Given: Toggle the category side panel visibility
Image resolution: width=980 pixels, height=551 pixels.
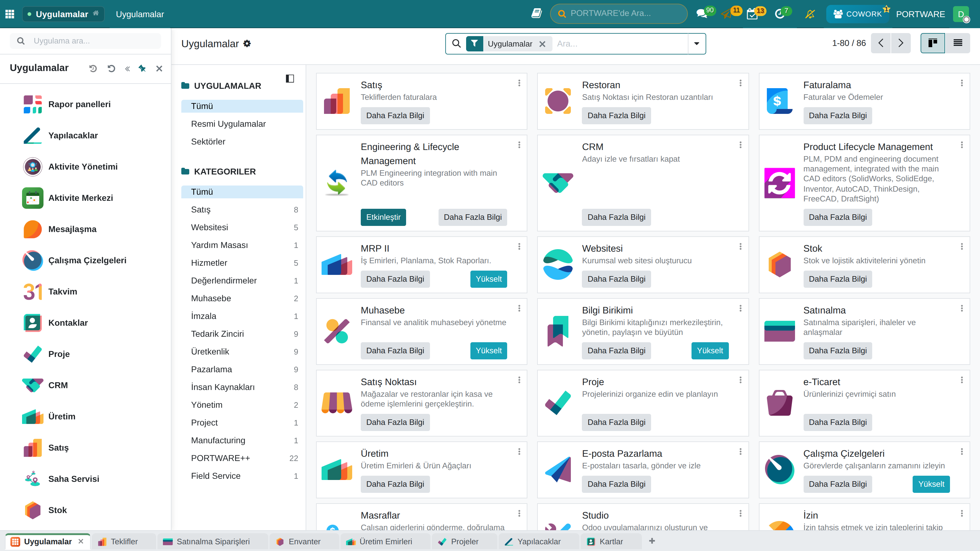Looking at the screenshot, I should click(x=290, y=79).
